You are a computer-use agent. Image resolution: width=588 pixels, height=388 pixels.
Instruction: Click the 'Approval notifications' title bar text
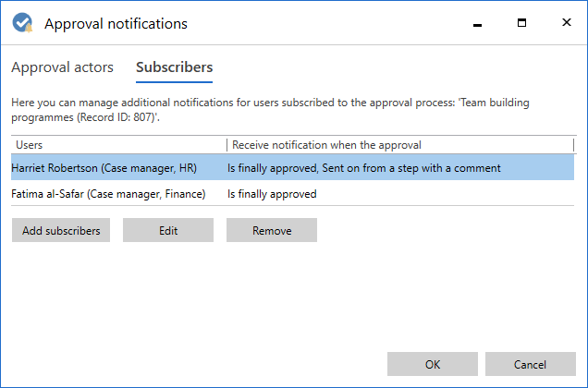116,23
